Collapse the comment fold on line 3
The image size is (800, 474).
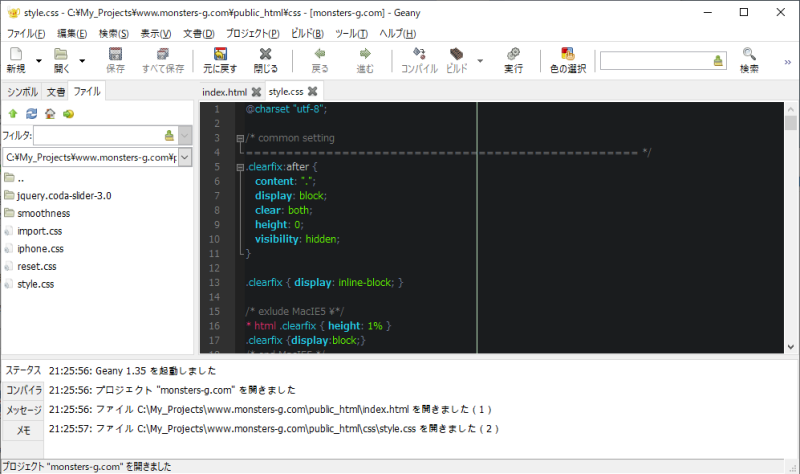tap(240, 138)
